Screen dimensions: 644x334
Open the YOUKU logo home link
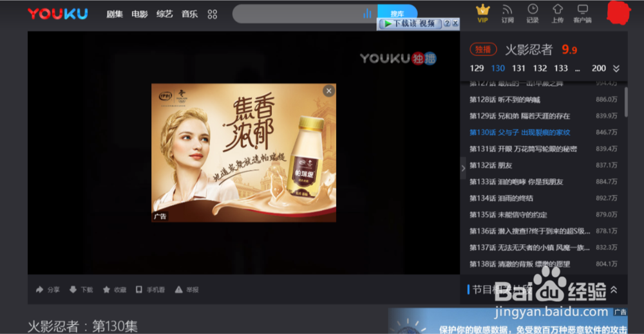[x=58, y=14]
